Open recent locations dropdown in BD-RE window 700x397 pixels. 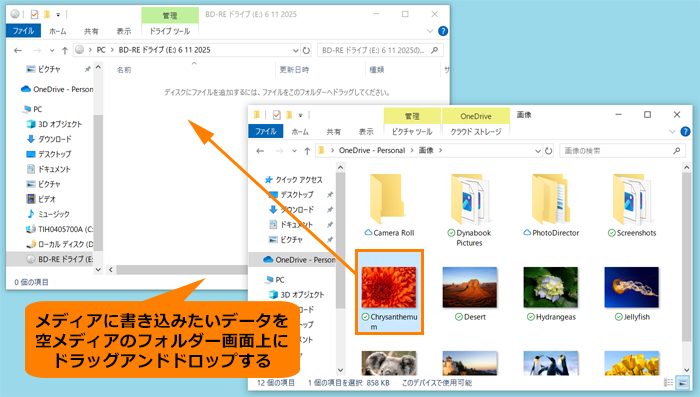coord(52,50)
